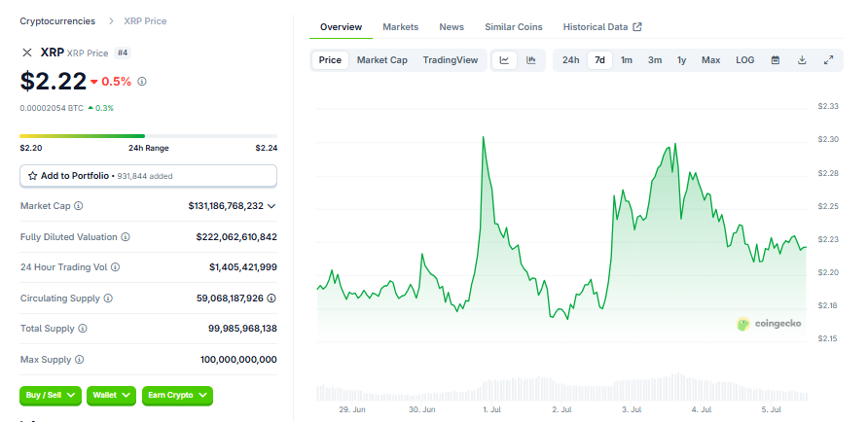Viewport: 868px width, 422px height.
Task: Open the News tab
Action: 452,27
